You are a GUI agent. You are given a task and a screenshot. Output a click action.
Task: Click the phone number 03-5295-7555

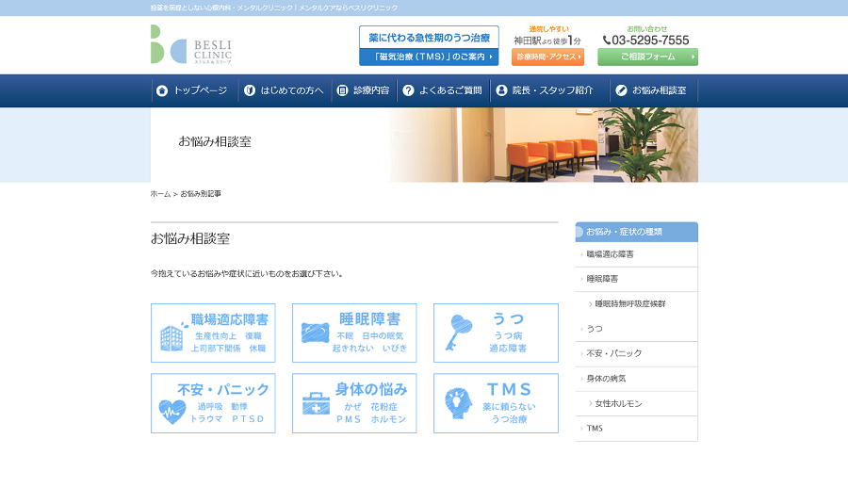(x=650, y=41)
